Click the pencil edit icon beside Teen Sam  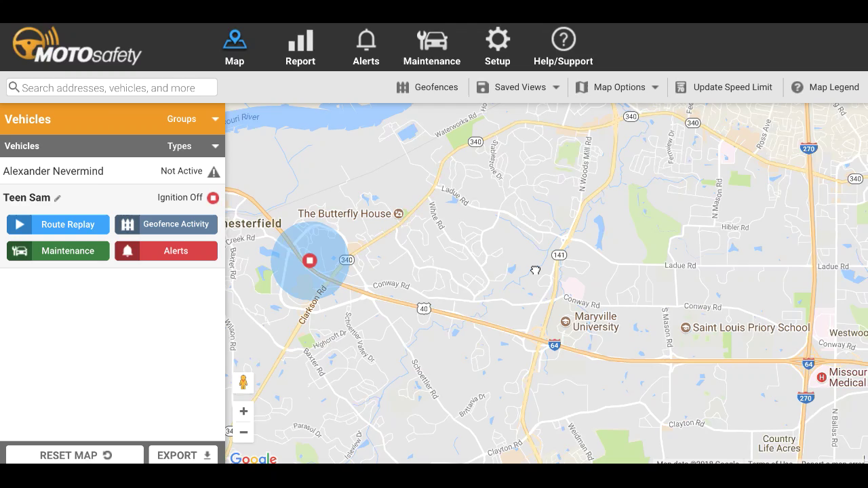(x=58, y=199)
